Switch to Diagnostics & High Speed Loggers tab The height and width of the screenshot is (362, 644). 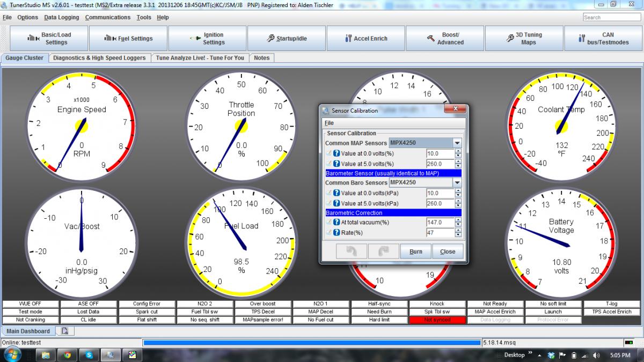click(99, 58)
